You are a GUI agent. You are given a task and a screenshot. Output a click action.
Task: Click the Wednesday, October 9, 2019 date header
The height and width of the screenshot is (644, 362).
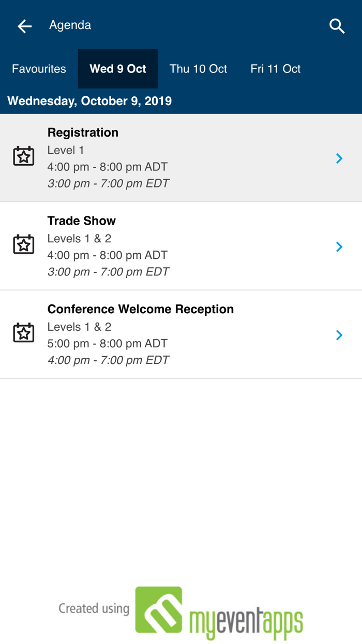click(x=89, y=101)
